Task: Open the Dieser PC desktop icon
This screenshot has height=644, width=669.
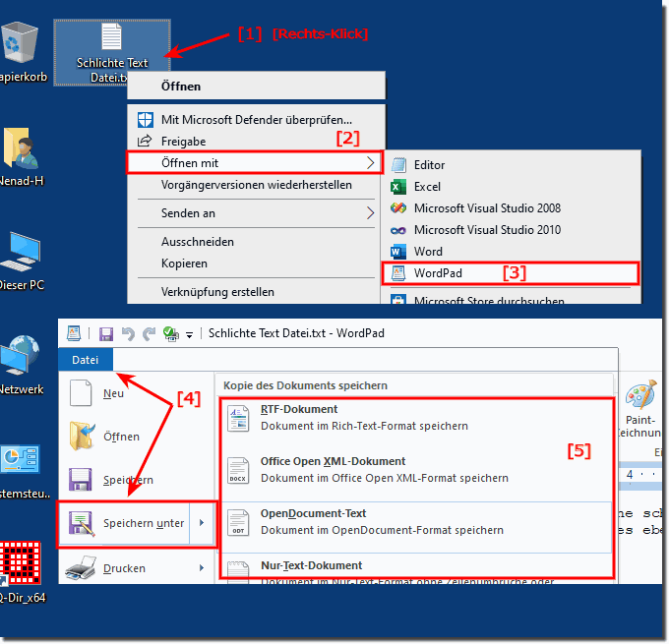Action: pos(21,252)
